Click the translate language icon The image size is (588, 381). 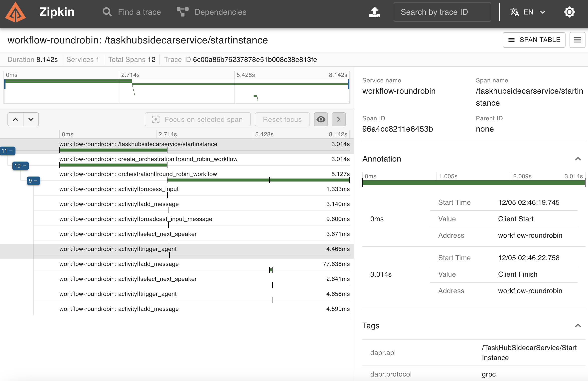click(514, 12)
